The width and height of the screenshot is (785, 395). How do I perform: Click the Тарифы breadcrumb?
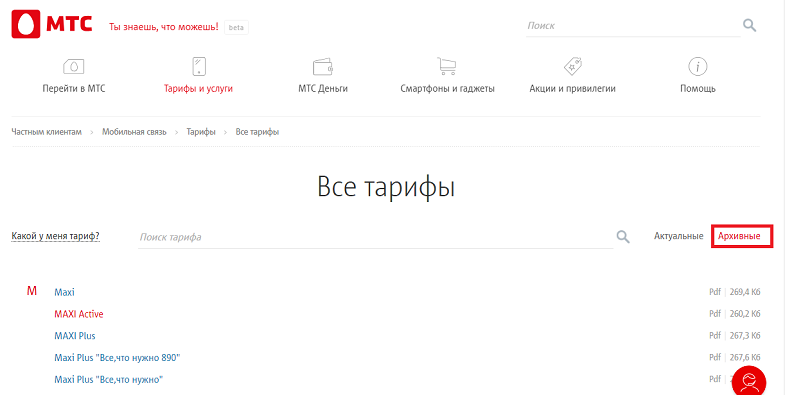coord(201,132)
